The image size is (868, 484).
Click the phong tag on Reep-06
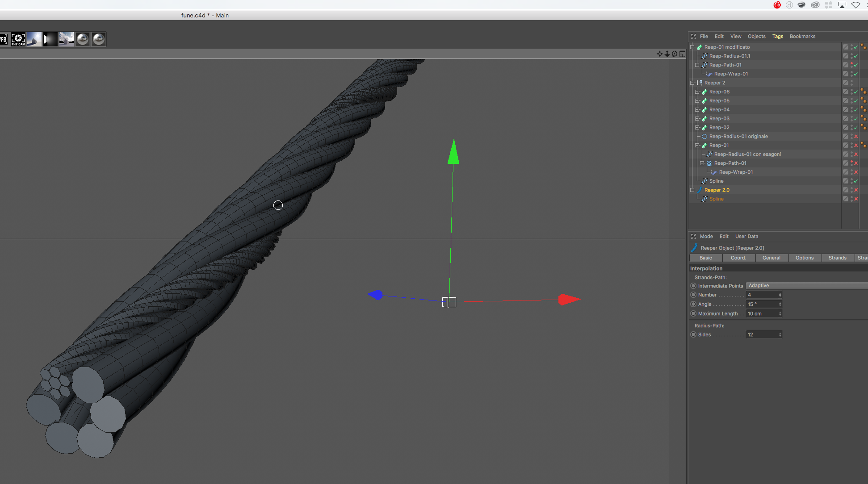click(x=863, y=92)
